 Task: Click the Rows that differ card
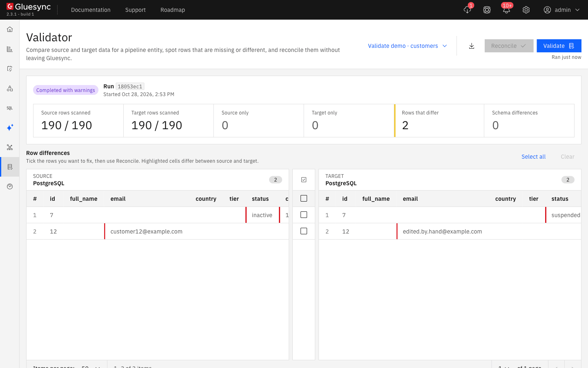pyautogui.click(x=439, y=121)
